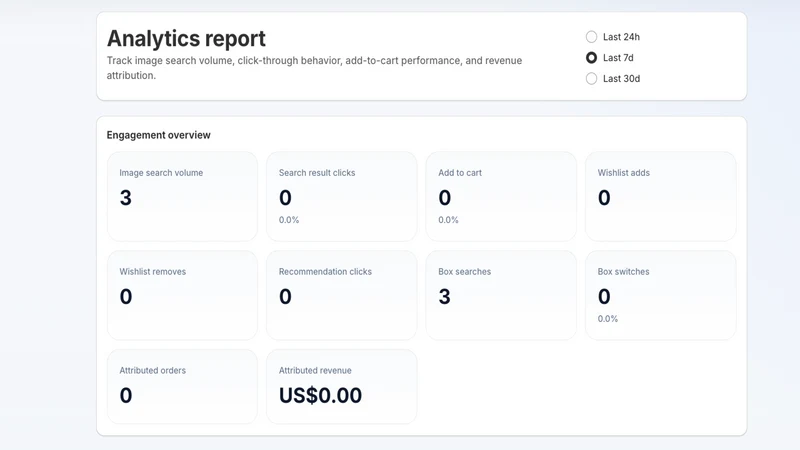This screenshot has height=450, width=800.
Task: Click the Box searches value 3
Action: pyautogui.click(x=444, y=297)
